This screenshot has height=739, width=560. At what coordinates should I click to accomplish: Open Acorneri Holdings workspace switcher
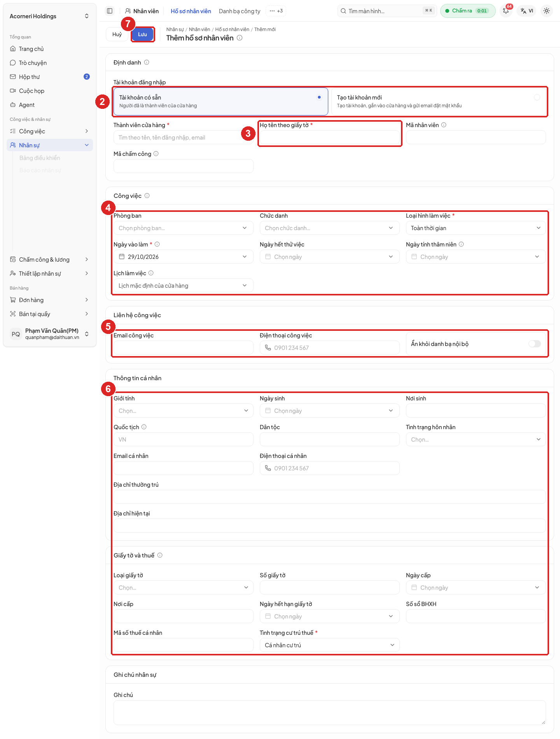tap(50, 16)
